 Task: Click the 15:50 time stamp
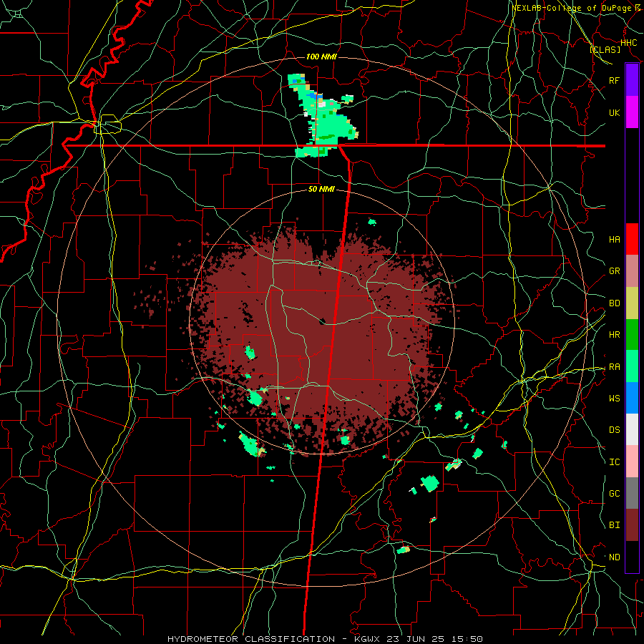tap(469, 639)
